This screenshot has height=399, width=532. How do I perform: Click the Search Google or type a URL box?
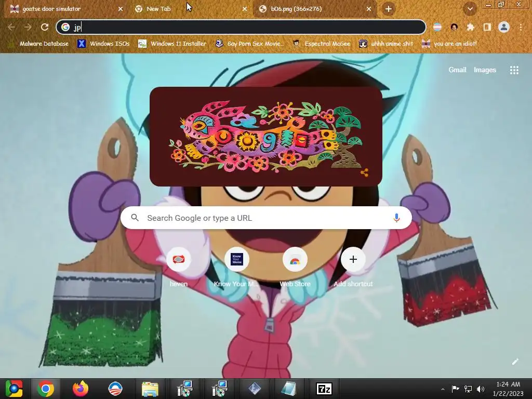266,218
